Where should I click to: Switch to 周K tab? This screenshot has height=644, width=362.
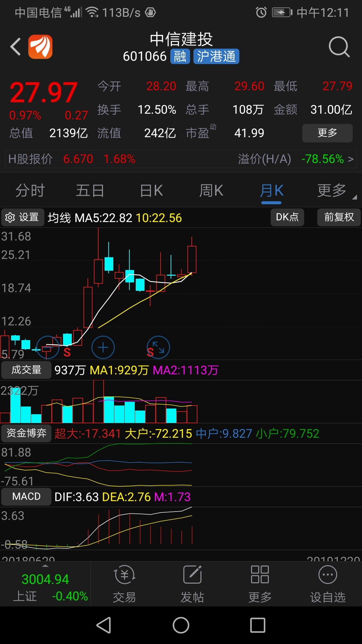click(x=211, y=191)
